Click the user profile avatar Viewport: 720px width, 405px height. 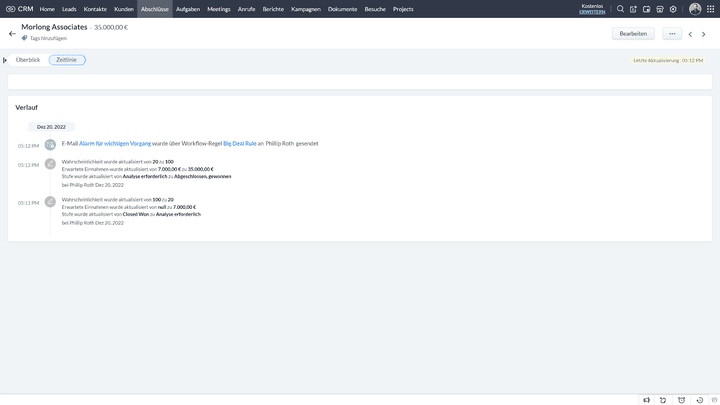coord(695,9)
